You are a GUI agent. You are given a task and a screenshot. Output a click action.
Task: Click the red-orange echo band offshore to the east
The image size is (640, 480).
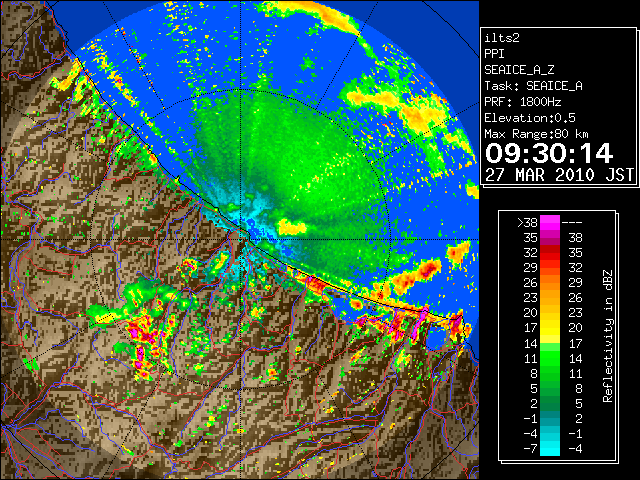(x=416, y=276)
